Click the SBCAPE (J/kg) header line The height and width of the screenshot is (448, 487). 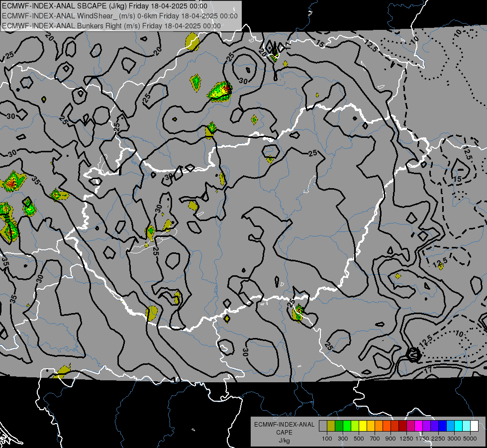[x=104, y=6]
